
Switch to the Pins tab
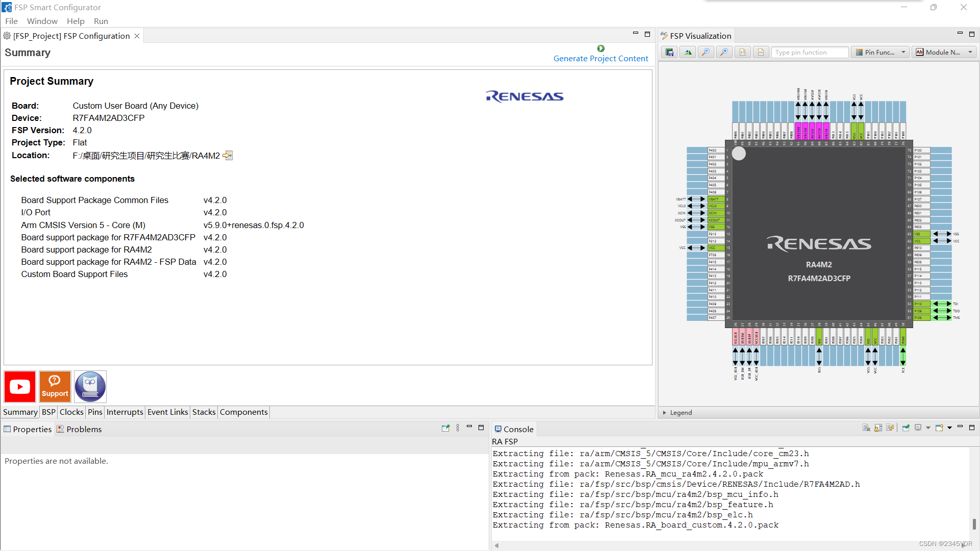click(x=95, y=412)
